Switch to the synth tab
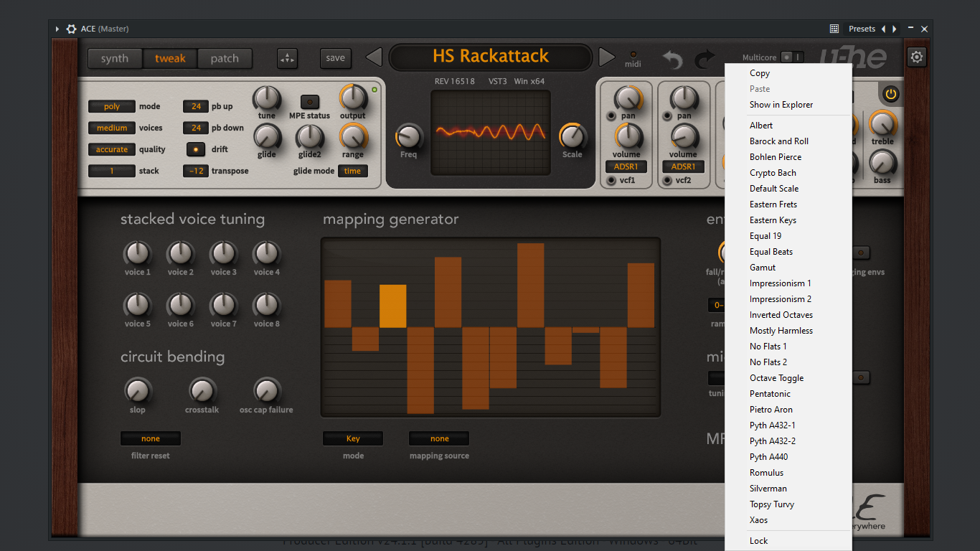980x551 pixels. tap(115, 59)
